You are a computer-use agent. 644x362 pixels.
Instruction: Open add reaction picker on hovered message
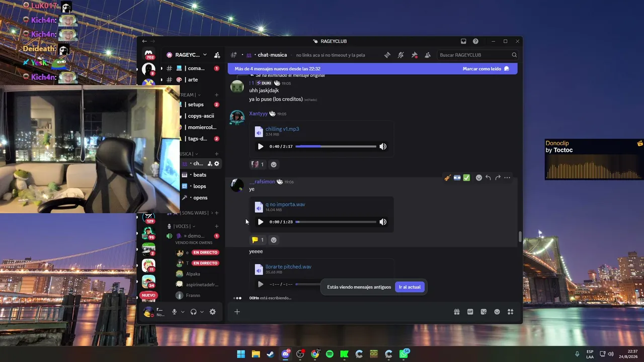[x=478, y=177]
